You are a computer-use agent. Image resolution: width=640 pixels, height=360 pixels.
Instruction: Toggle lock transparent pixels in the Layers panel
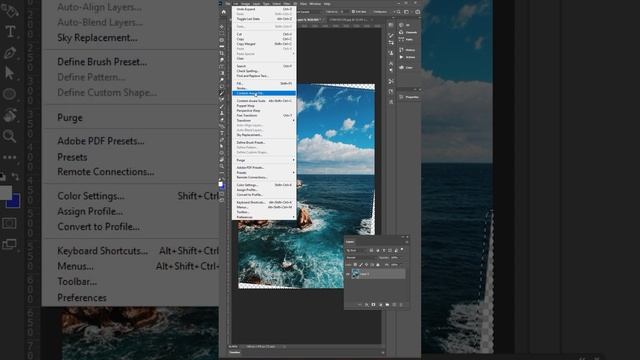click(x=355, y=265)
